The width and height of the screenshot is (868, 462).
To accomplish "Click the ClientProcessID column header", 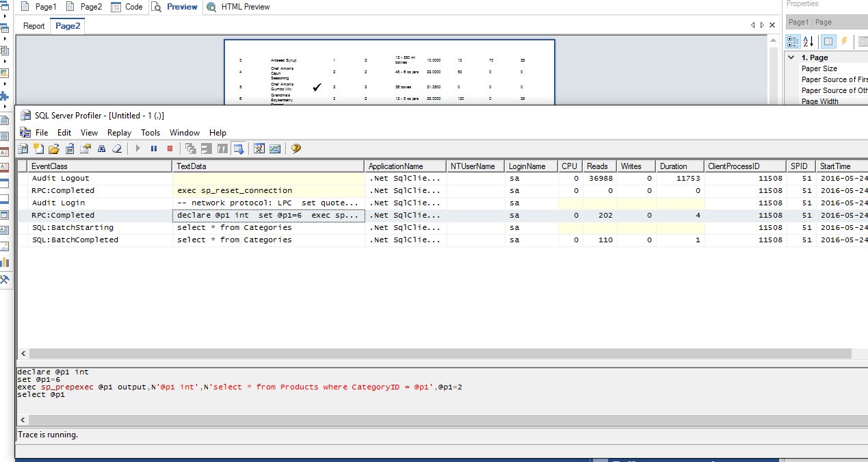I will point(746,166).
